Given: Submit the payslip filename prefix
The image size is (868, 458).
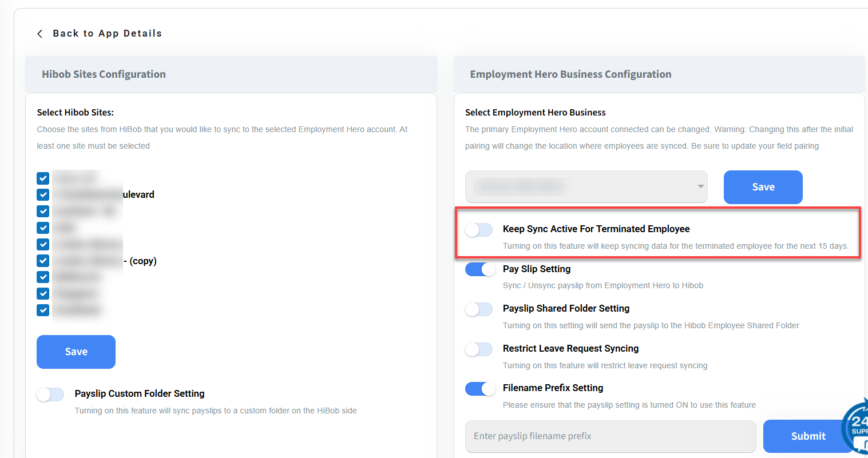Looking at the screenshot, I should click(x=807, y=436).
